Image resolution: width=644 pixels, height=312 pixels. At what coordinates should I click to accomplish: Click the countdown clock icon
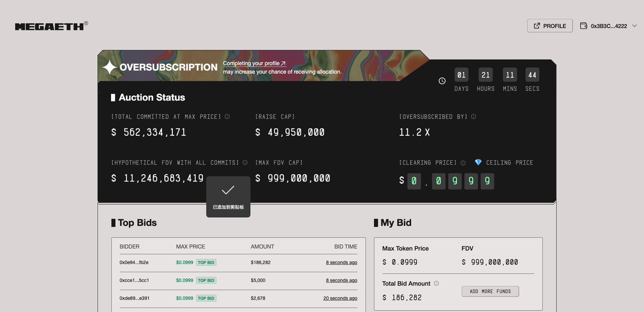pos(442,81)
